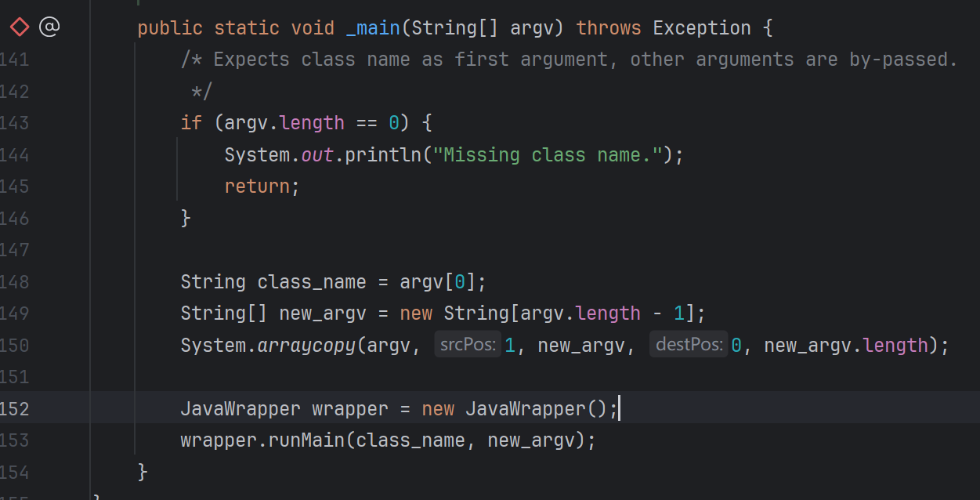Click line number 150 in the gutter

click(15, 346)
